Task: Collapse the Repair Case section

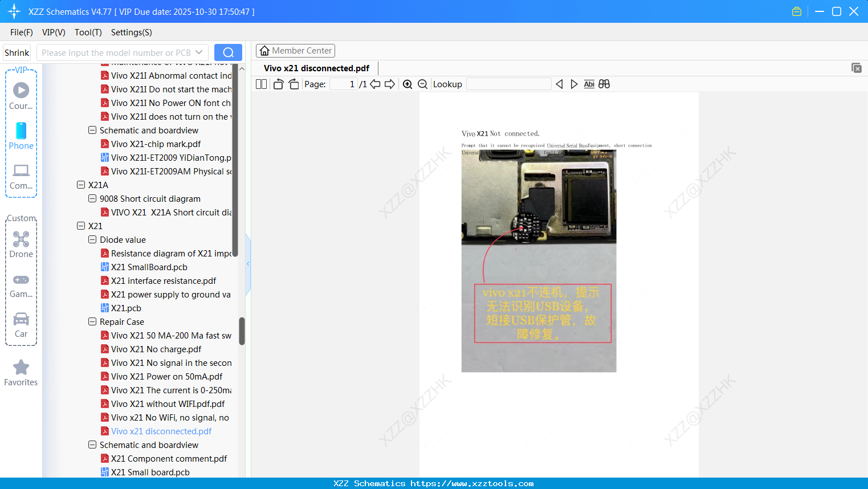Action: pos(92,321)
